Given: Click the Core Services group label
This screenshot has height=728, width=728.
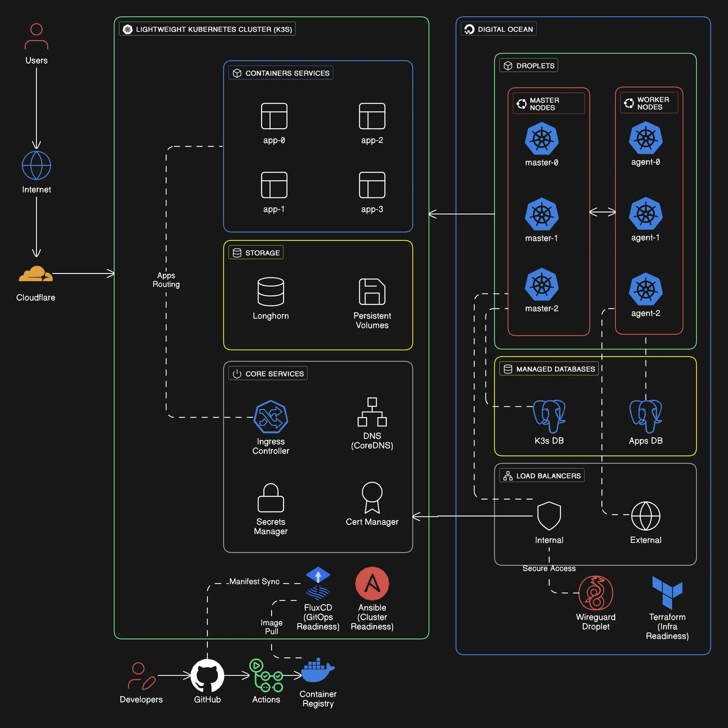Looking at the screenshot, I should pyautogui.click(x=268, y=374).
